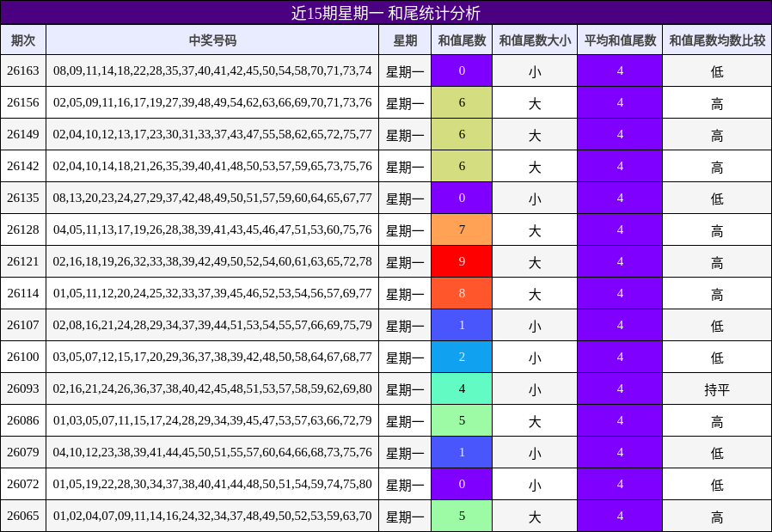Click winning numbers of issue 26086
Image resolution: width=772 pixels, height=532 pixels.
tap(212, 420)
